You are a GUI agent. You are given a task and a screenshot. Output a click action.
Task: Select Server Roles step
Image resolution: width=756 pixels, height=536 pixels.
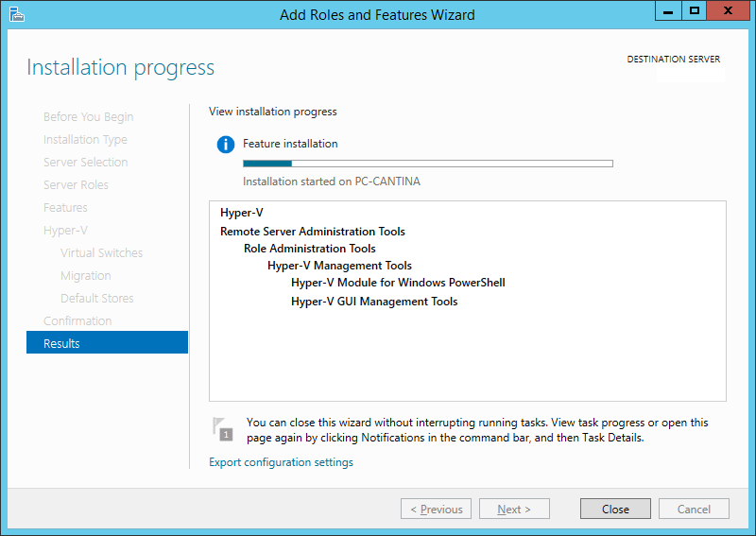(76, 184)
